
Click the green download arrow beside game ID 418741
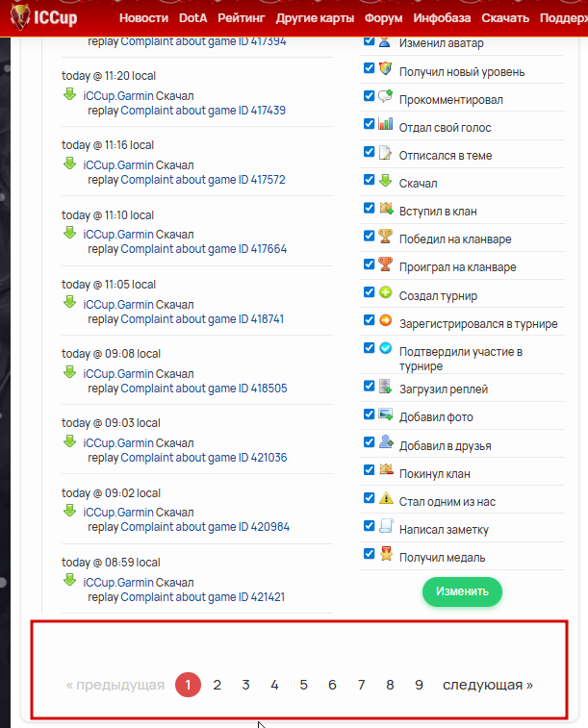[x=69, y=302]
